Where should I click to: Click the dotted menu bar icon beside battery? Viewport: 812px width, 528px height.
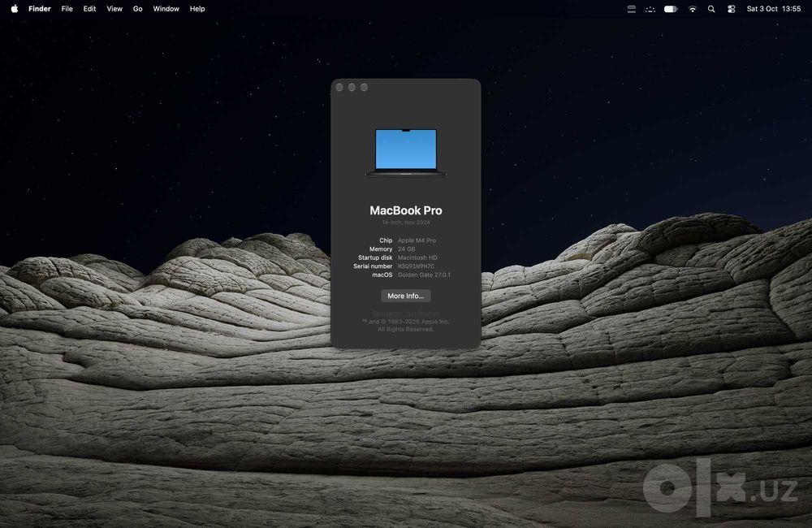pyautogui.click(x=650, y=9)
